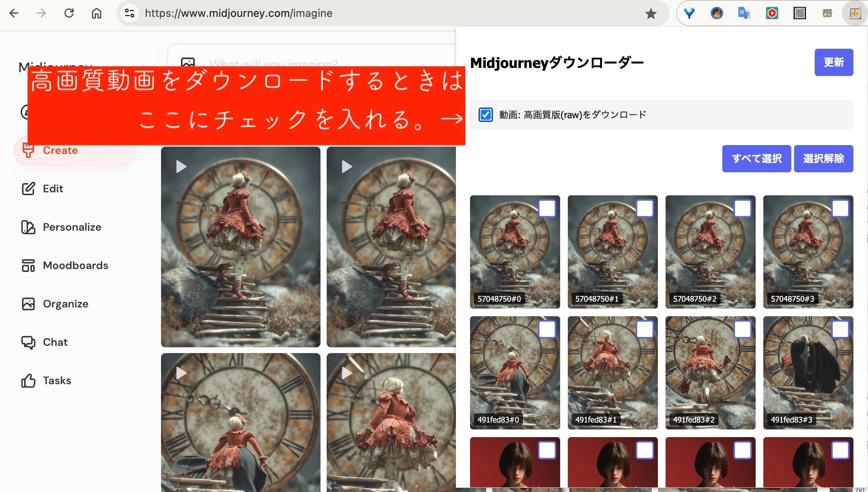The height and width of the screenshot is (492, 868).
Task: Open the red play-button extension
Action: tap(772, 13)
